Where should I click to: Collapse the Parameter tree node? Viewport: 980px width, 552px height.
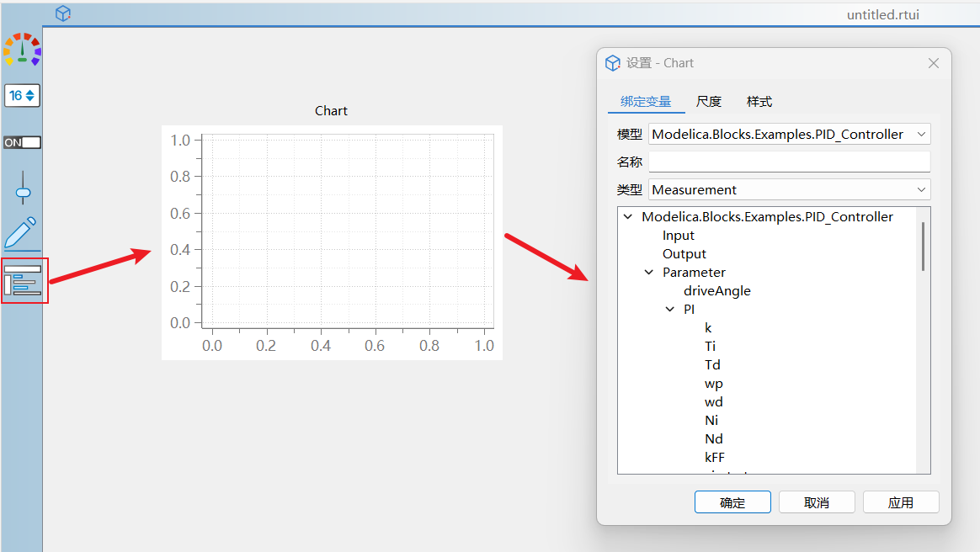[x=649, y=273]
